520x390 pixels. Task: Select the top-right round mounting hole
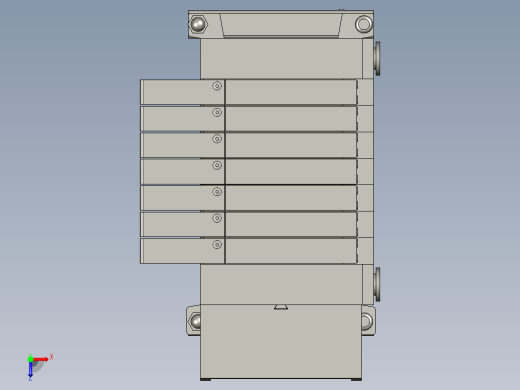coord(364,24)
